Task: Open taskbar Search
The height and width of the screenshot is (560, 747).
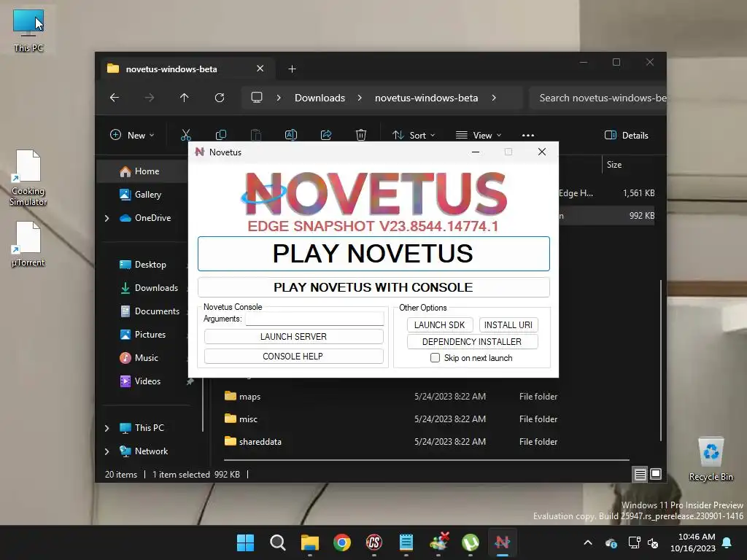Action: point(278,542)
